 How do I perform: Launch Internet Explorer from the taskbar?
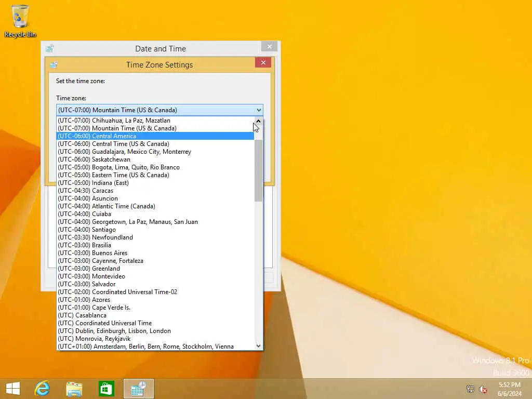tap(43, 389)
